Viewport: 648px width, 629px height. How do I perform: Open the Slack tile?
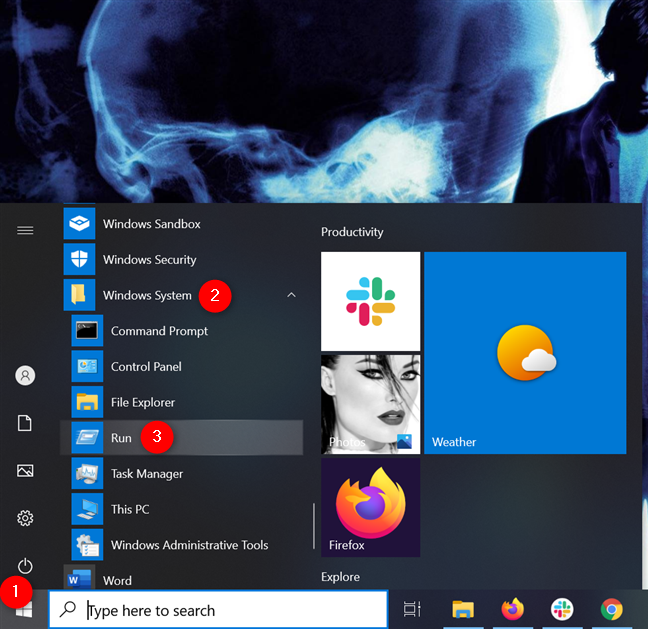point(370,301)
